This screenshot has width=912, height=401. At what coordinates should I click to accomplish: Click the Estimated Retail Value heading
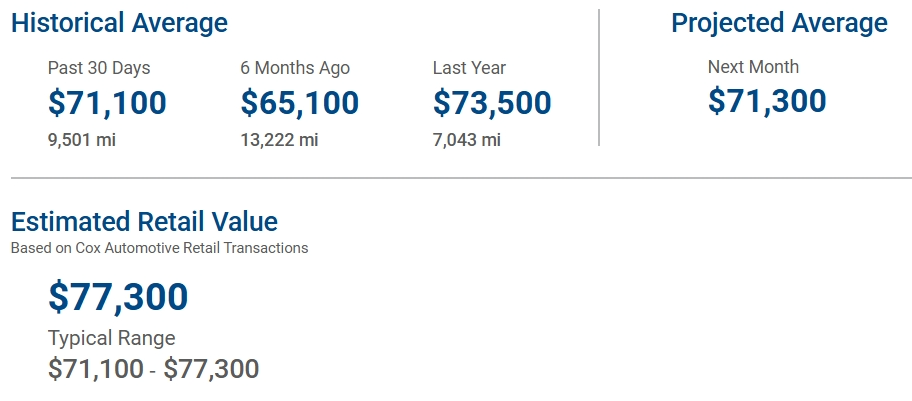tap(144, 222)
